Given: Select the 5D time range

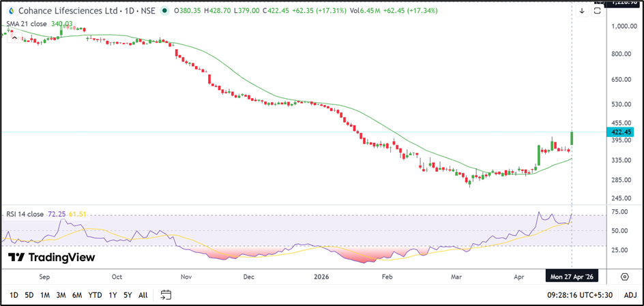Looking at the screenshot, I should coord(29,295).
